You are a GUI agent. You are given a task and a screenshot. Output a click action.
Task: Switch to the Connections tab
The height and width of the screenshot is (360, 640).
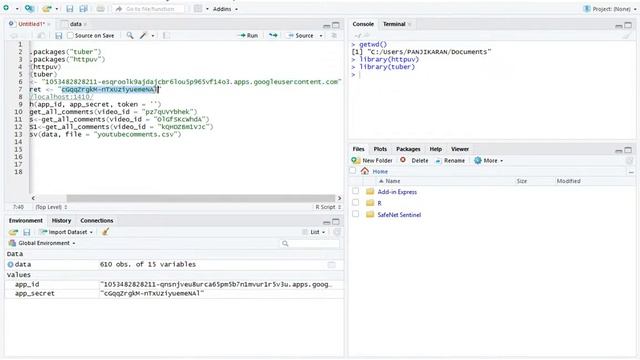click(x=97, y=221)
